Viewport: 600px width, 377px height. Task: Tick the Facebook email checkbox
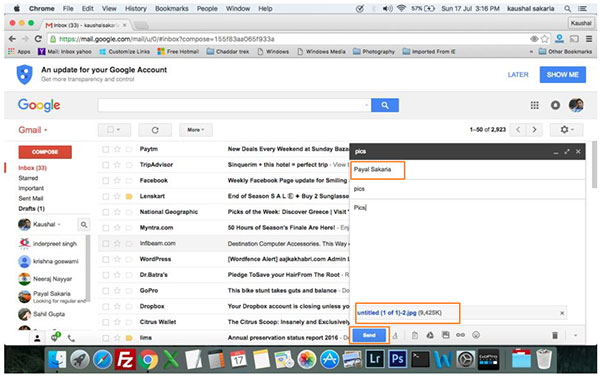click(106, 181)
